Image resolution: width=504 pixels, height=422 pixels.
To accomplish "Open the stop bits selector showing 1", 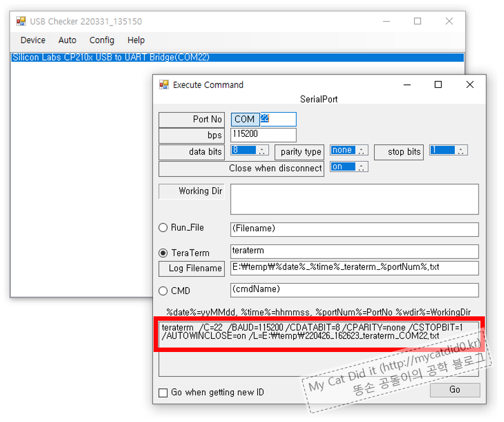I will 449,150.
